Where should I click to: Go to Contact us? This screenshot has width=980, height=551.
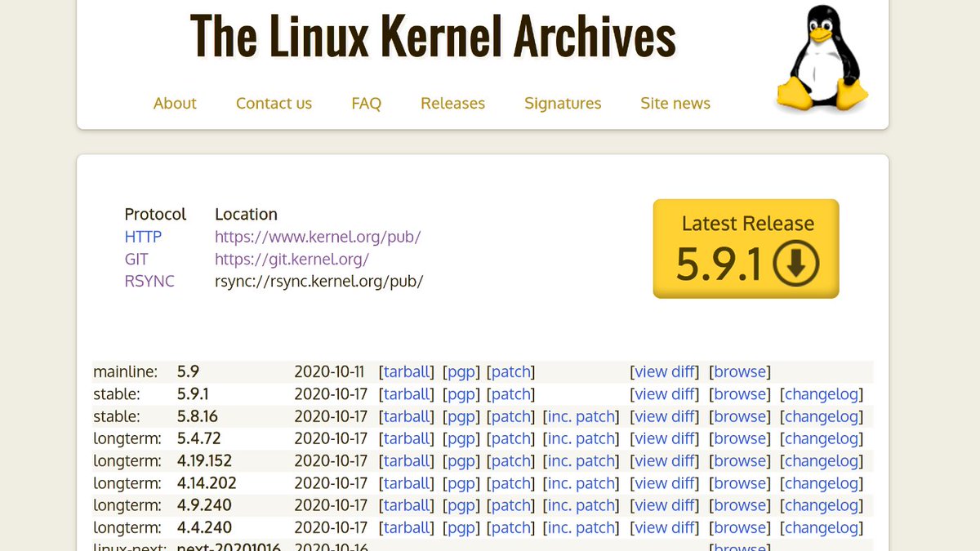[274, 103]
